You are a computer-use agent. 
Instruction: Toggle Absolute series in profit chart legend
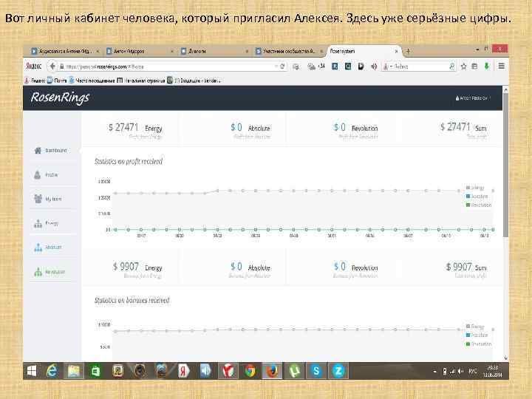tap(477, 197)
